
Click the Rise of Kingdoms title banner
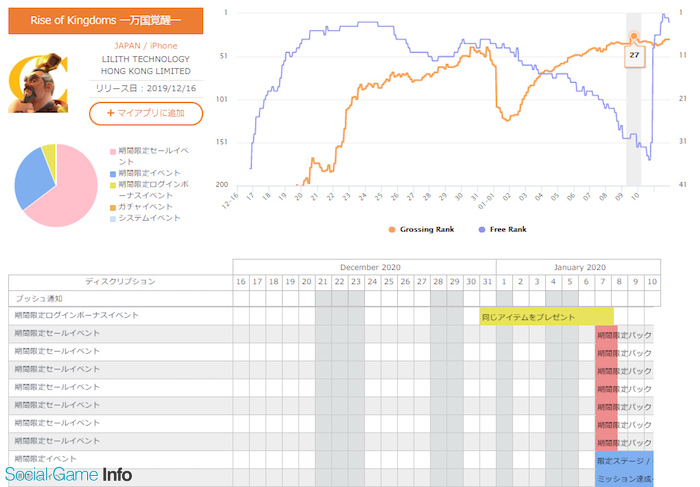106,21
